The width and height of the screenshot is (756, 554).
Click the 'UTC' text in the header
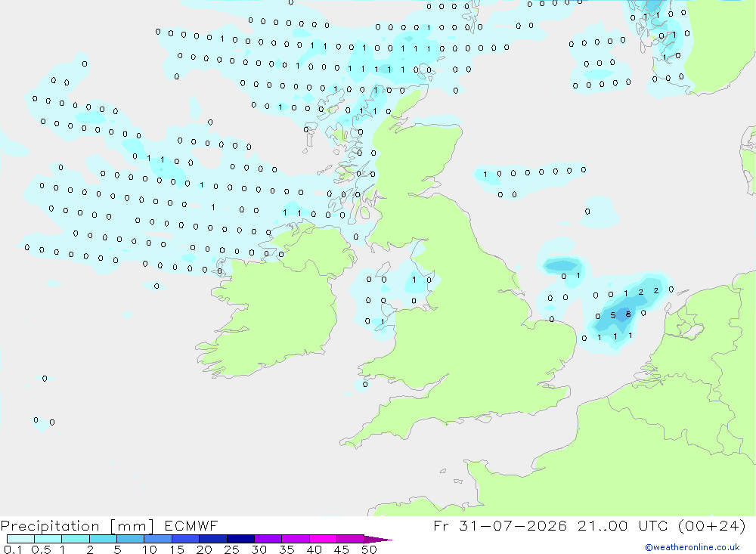(654, 525)
